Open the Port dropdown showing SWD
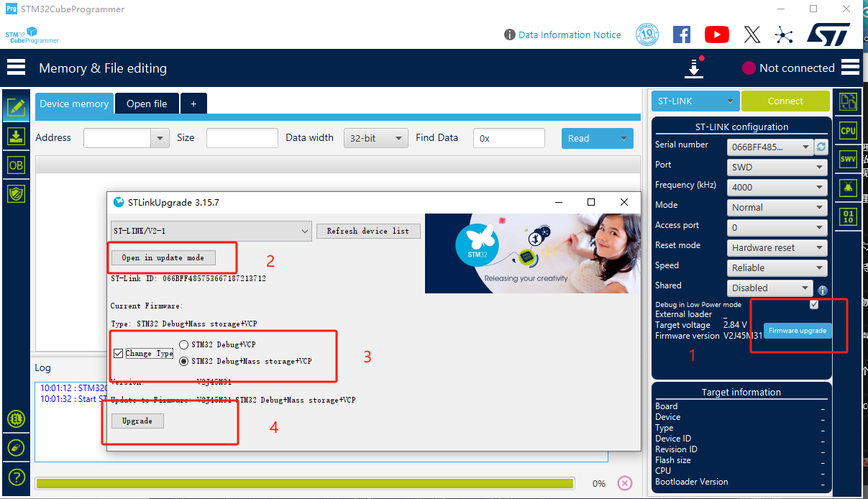 coord(777,167)
